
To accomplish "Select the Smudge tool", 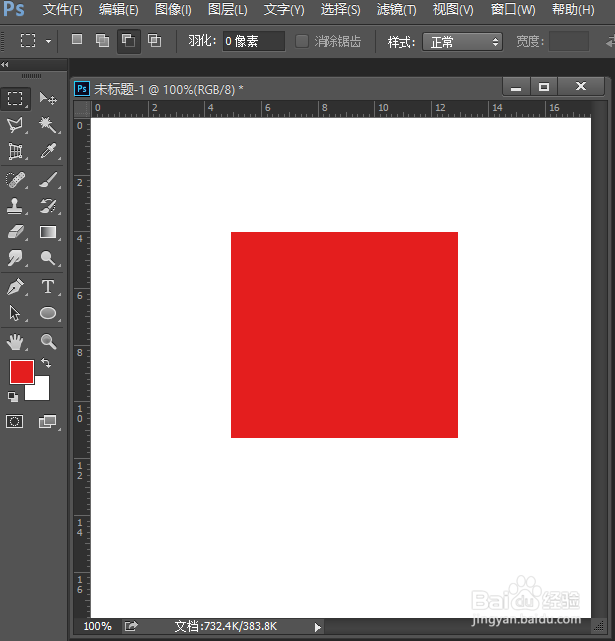I will point(15,258).
